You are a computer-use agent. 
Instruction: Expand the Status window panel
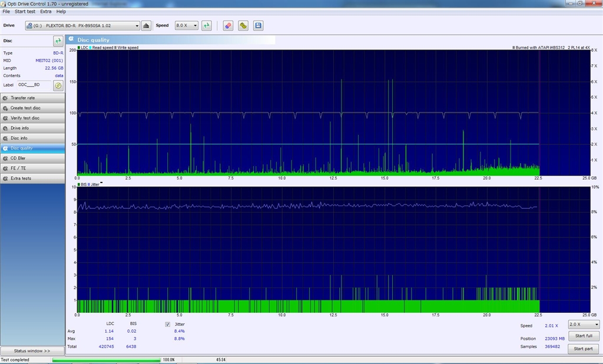pos(32,350)
